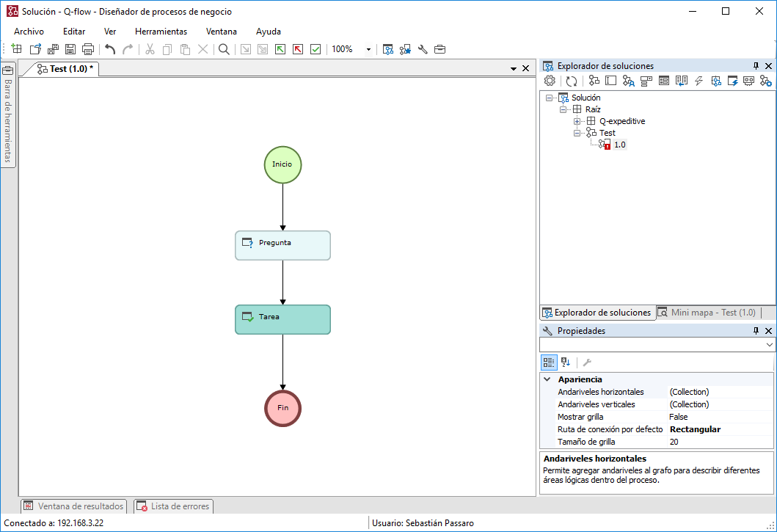Click the lightning bolt icon in solution explorer
The height and width of the screenshot is (532, 777).
click(x=698, y=81)
